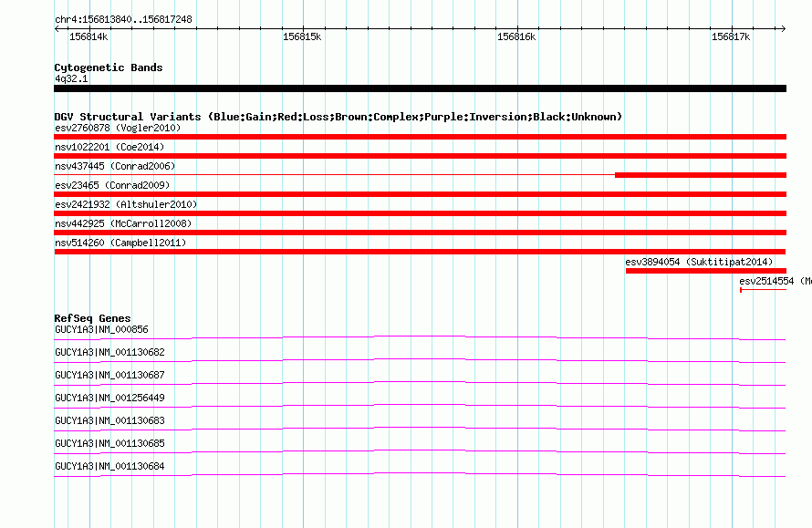The image size is (812, 528).
Task: Click the magenta line of NM_001130682
Action: tap(420, 361)
